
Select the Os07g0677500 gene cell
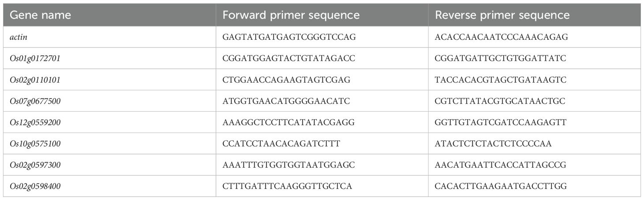click(x=35, y=101)
